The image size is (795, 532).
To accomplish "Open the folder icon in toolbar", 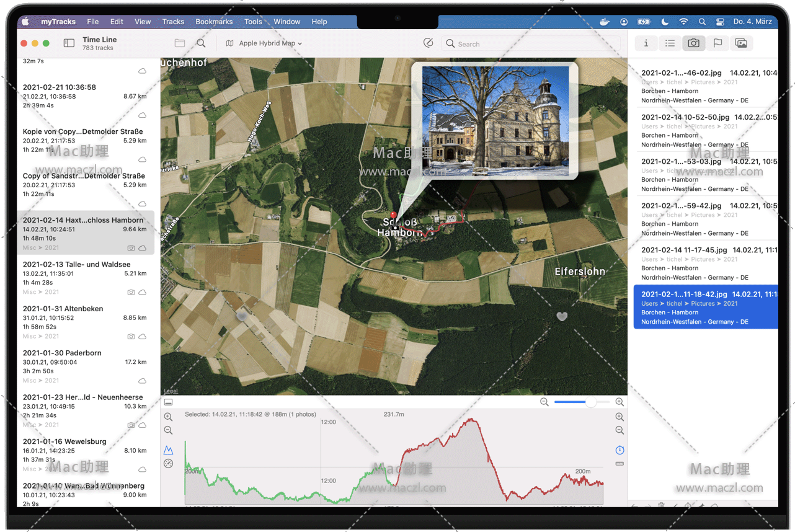I will coord(180,43).
